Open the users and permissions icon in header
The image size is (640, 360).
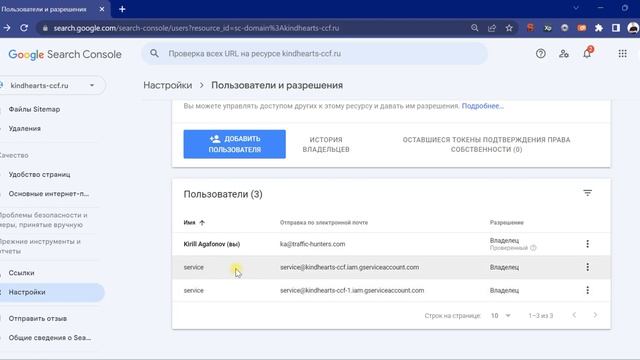point(564,53)
